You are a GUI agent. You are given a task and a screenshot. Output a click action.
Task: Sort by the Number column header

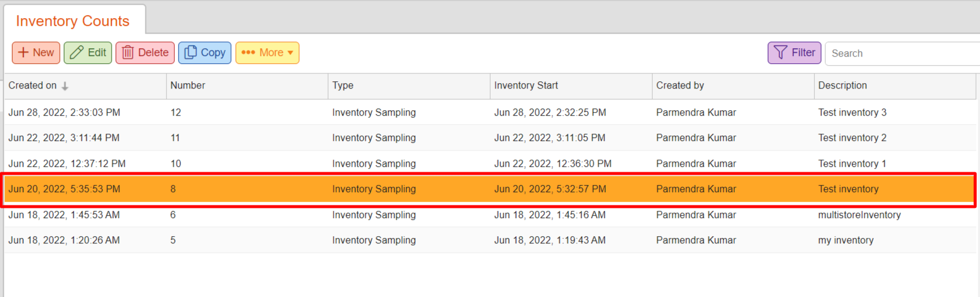247,86
